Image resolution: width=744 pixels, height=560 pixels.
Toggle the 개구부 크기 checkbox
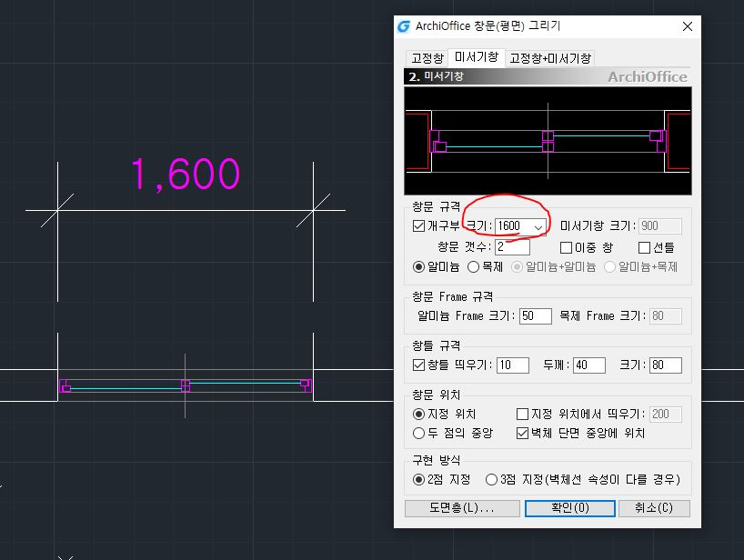(x=419, y=226)
